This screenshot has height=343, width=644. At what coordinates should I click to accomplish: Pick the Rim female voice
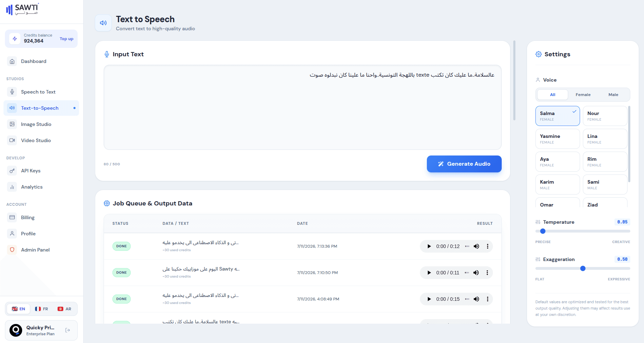[x=605, y=161]
